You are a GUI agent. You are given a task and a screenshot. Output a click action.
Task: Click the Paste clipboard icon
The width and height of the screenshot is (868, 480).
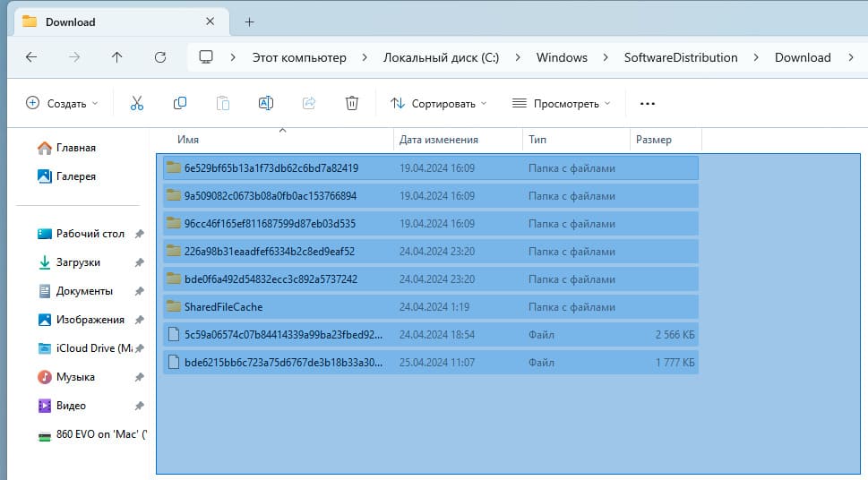coord(222,103)
